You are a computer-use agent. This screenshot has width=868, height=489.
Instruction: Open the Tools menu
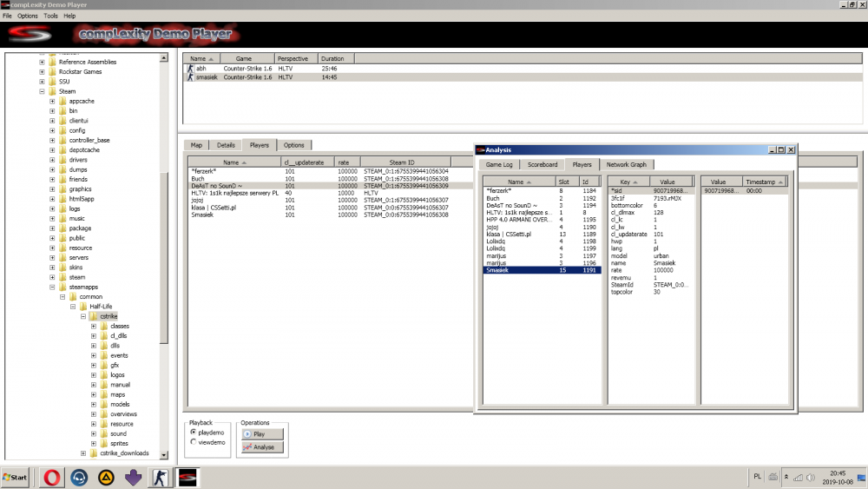(x=50, y=16)
